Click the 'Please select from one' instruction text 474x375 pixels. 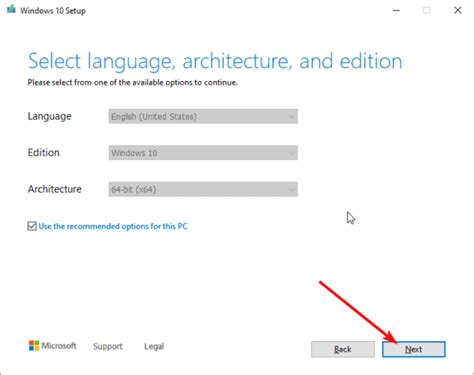click(132, 82)
